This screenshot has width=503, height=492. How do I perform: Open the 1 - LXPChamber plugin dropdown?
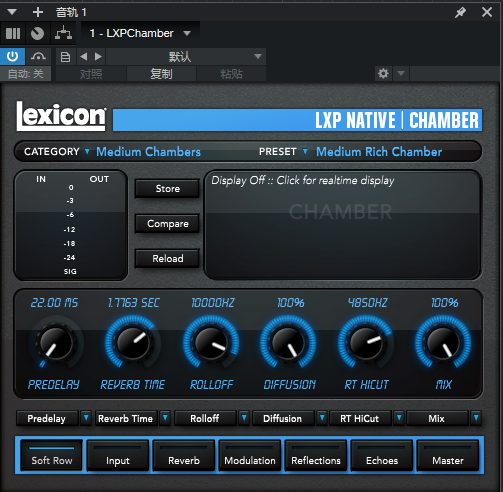click(140, 33)
